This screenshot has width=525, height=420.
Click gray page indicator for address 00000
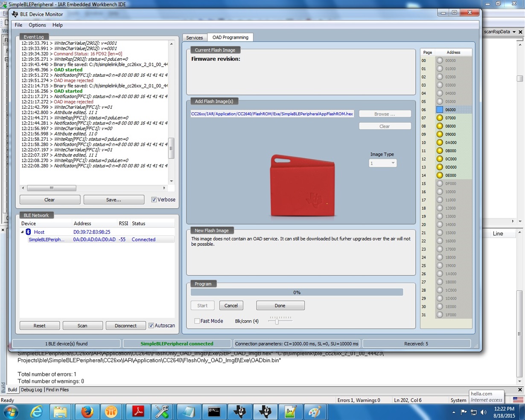(x=440, y=61)
